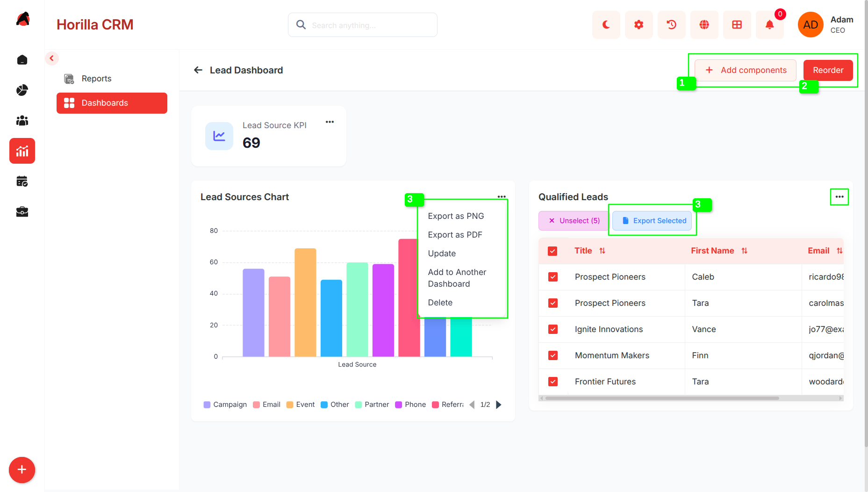The width and height of the screenshot is (868, 492).
Task: Open Lead Source KPI three-dot menu
Action: coord(330,122)
